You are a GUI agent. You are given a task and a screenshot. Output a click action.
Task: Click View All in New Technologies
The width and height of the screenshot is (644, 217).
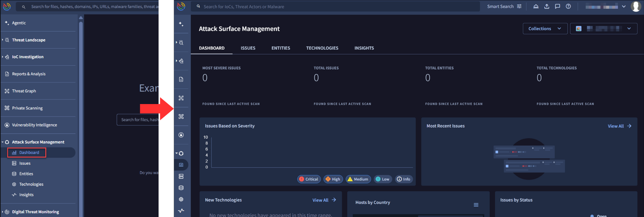[x=324, y=200]
